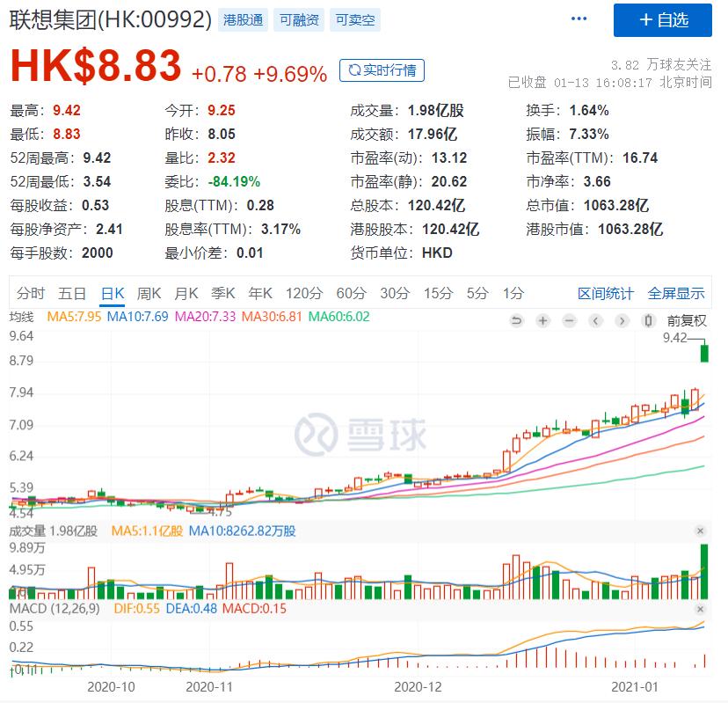This screenshot has width=728, height=703.
Task: Click the 实时行情 refresh icon
Action: [x=353, y=70]
